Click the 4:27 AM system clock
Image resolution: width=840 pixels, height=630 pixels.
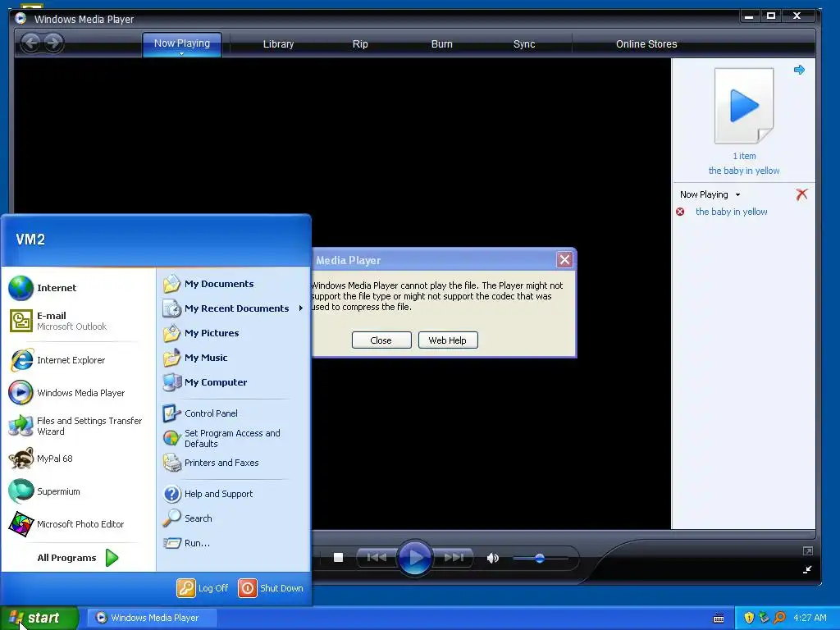pos(810,618)
